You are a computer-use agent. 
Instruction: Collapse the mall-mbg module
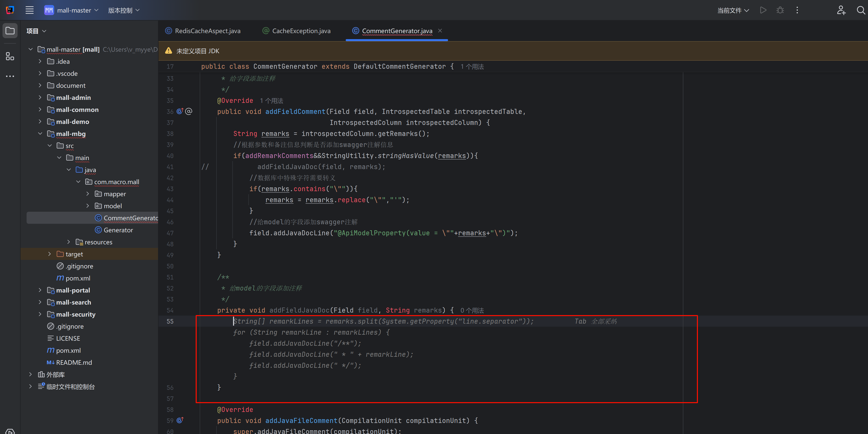40,134
